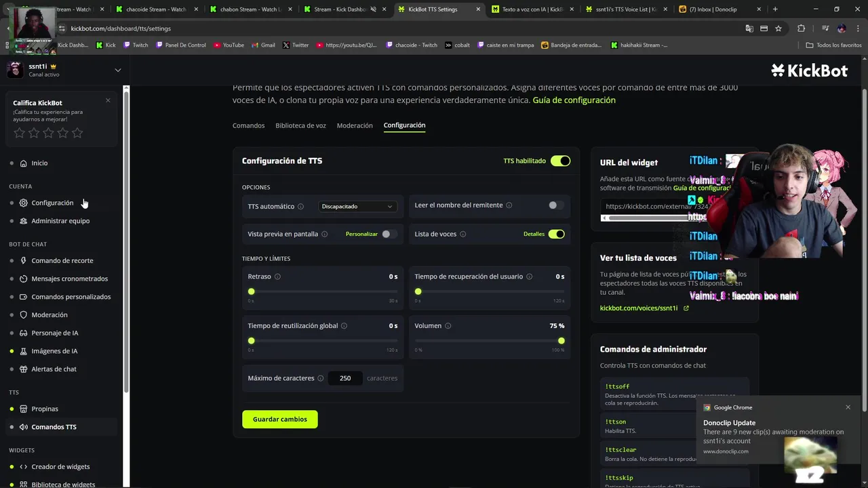Click info icon next to TTS automático

coord(300,207)
